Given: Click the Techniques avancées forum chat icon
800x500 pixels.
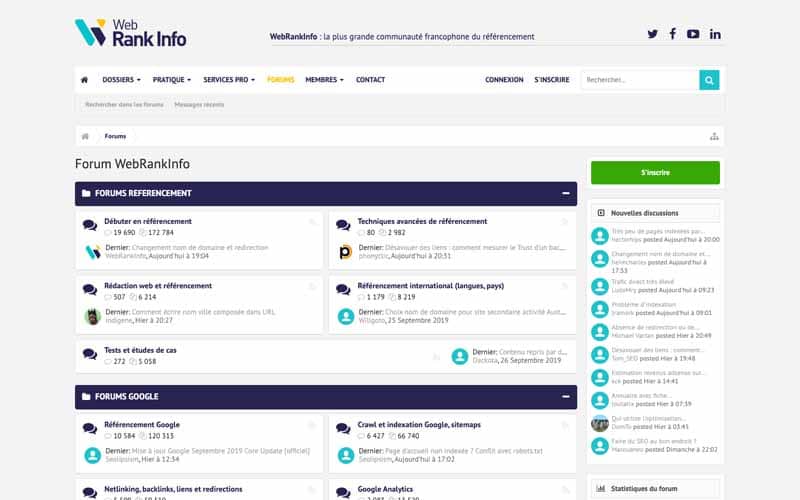Looking at the screenshot, I should (343, 225).
